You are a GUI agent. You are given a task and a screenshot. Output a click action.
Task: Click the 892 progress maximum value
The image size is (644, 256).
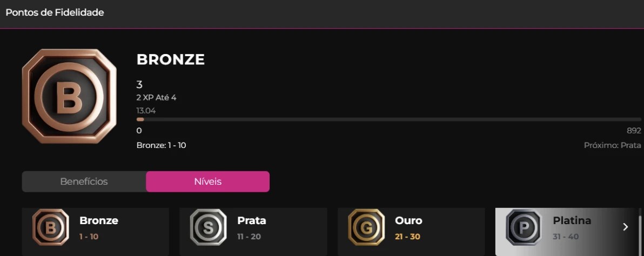(634, 131)
